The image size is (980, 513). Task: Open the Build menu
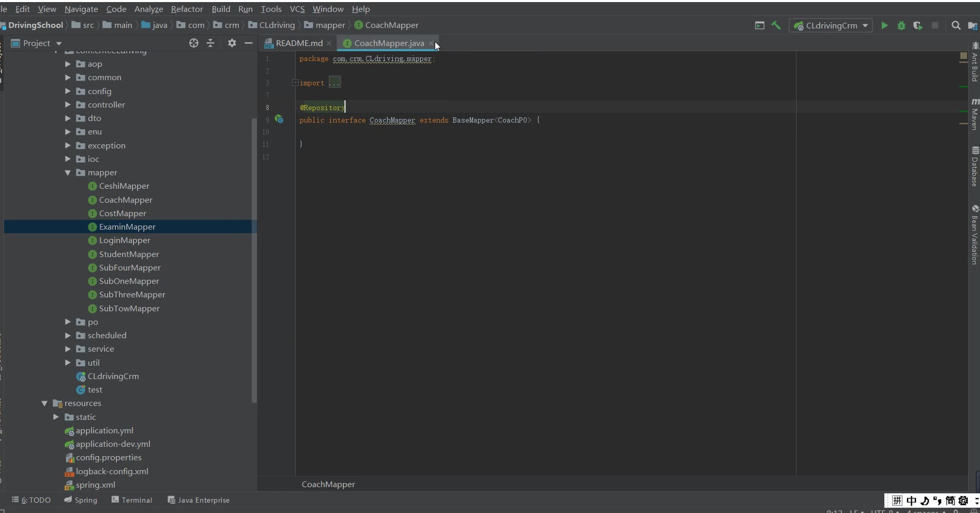221,9
